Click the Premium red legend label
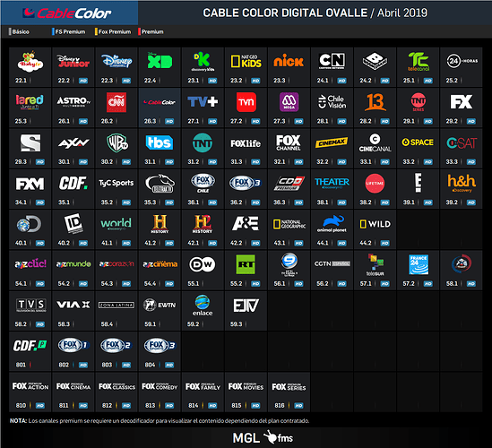The width and height of the screenshot is (492, 448). click(x=152, y=31)
